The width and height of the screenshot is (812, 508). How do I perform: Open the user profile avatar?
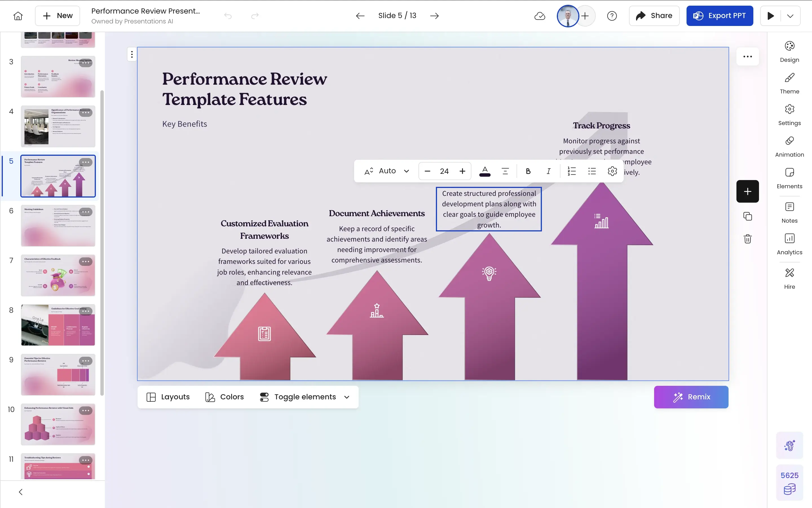coord(568,16)
